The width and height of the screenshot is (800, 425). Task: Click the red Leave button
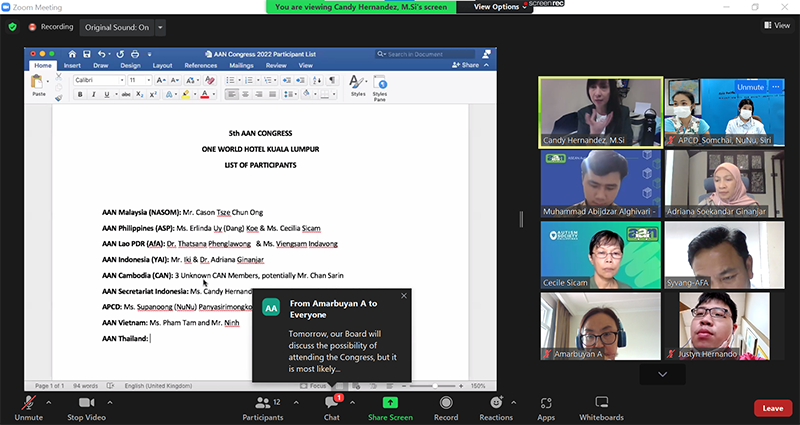click(772, 408)
